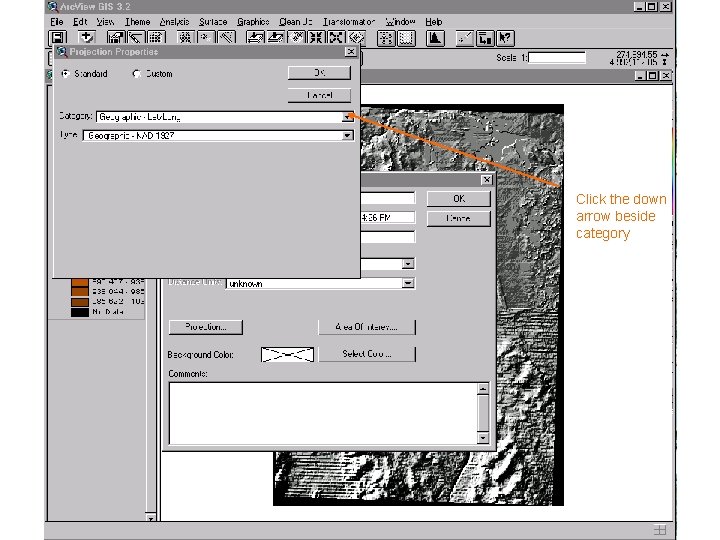Open the Graphics menu
Viewport: 720px width, 540px height.
(253, 22)
